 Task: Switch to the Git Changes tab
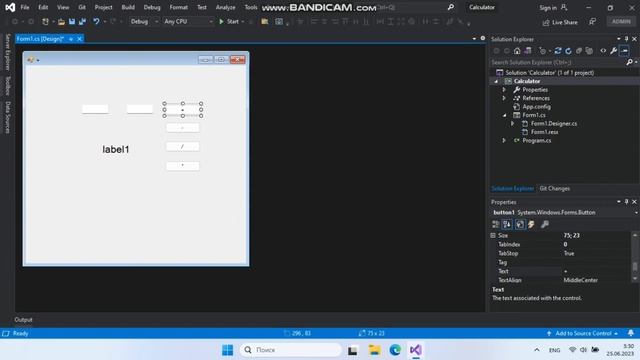pos(554,189)
